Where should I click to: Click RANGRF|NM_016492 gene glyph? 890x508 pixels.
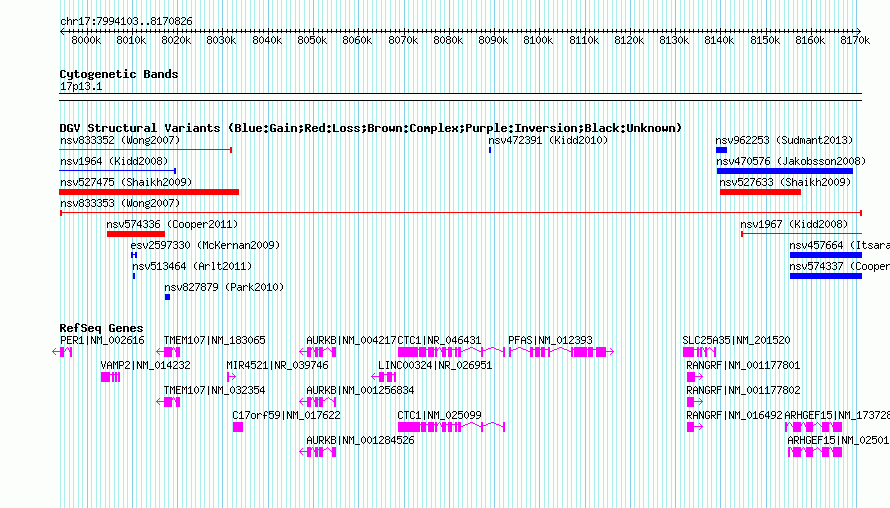[695, 427]
